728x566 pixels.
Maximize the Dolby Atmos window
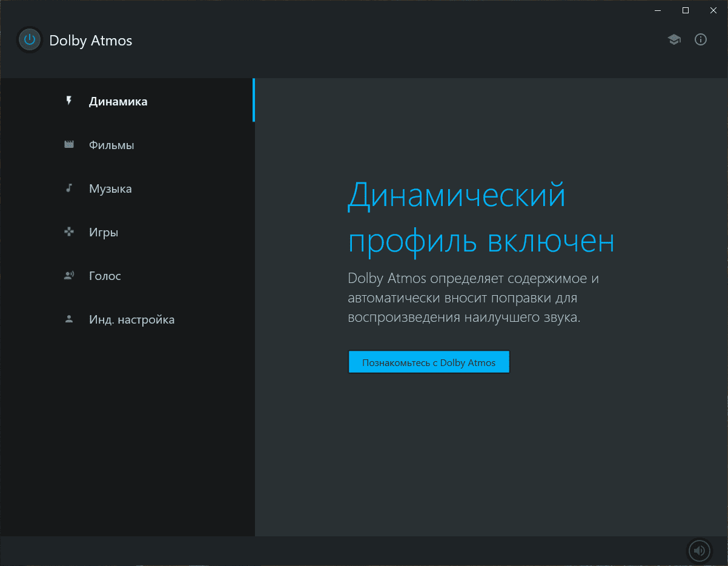coord(686,10)
